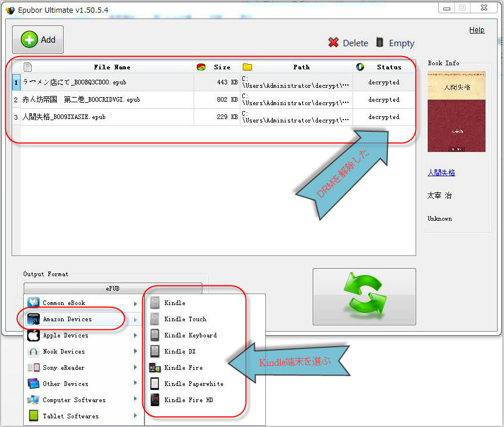Click the 人間失格 book cover thumbnail
504x427 pixels.
[457, 111]
